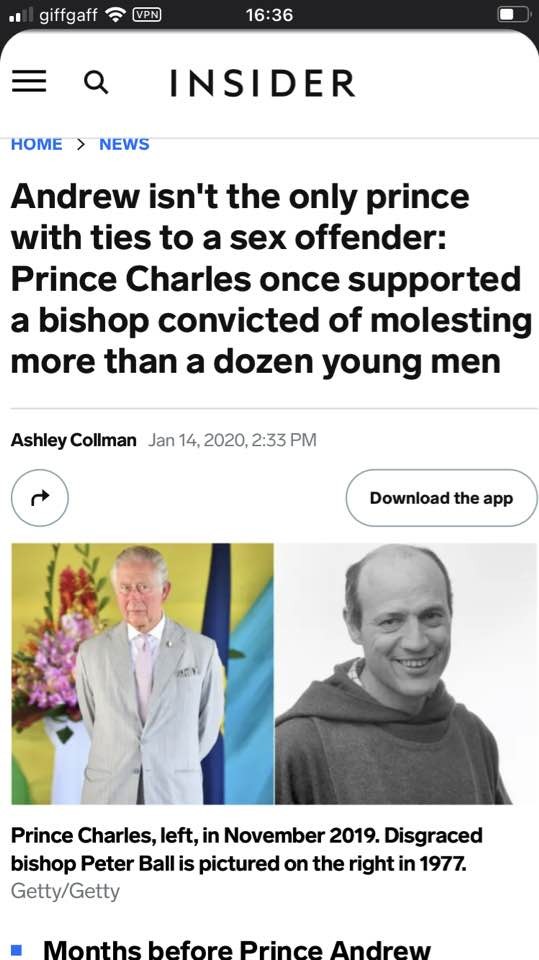Tap the blue bullet beside Months before Prince Andrew
Viewport: 539px width, 960px height.
click(x=17, y=949)
